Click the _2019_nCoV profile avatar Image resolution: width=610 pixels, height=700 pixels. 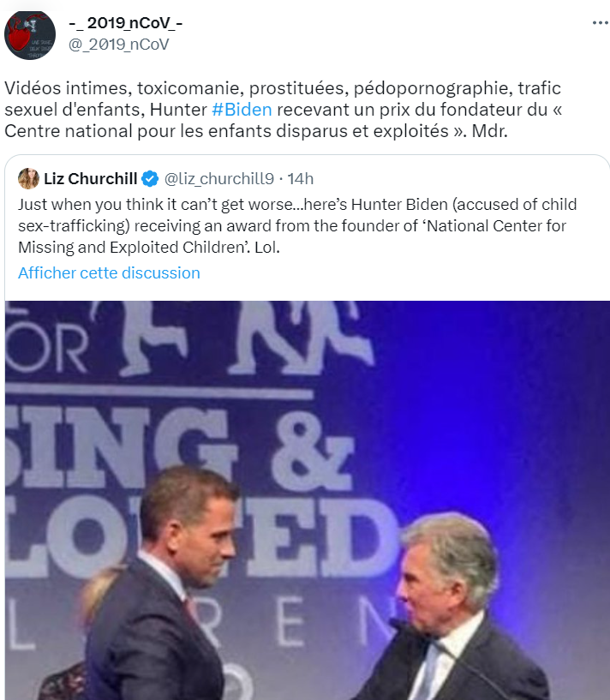(x=30, y=35)
